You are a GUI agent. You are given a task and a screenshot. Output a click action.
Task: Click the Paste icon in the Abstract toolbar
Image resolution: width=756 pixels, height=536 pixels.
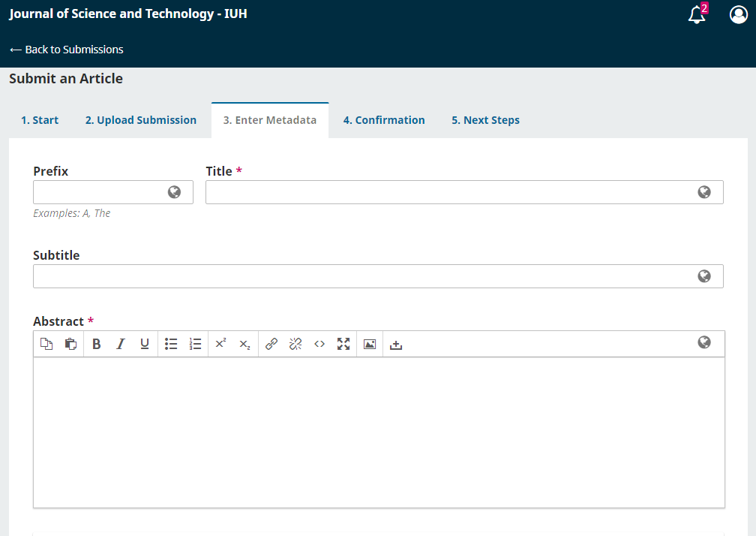click(70, 344)
